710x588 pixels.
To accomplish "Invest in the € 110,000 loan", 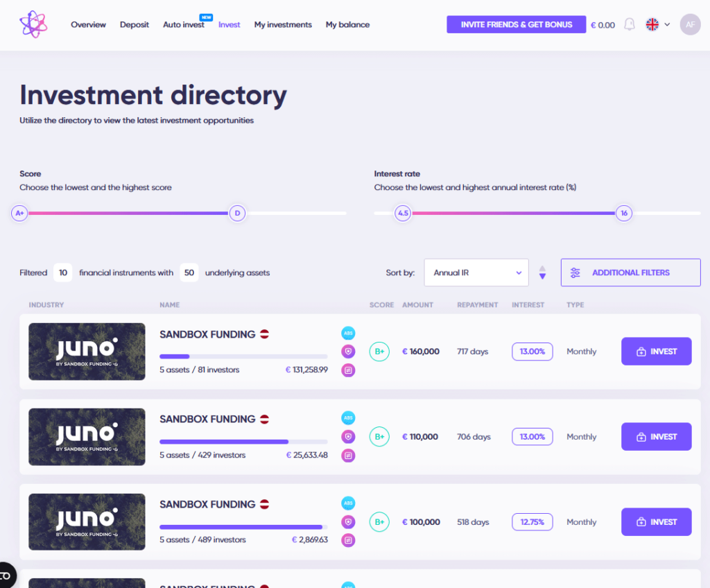I will coord(656,436).
